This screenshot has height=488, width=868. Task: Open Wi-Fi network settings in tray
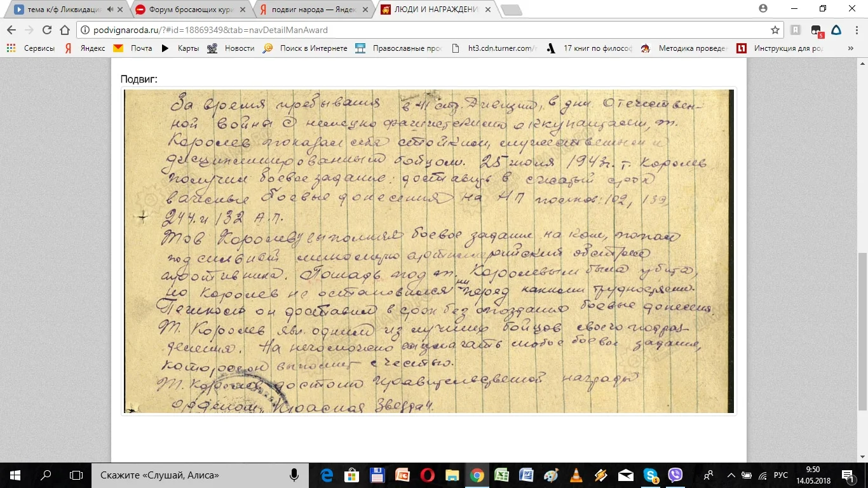point(763,475)
